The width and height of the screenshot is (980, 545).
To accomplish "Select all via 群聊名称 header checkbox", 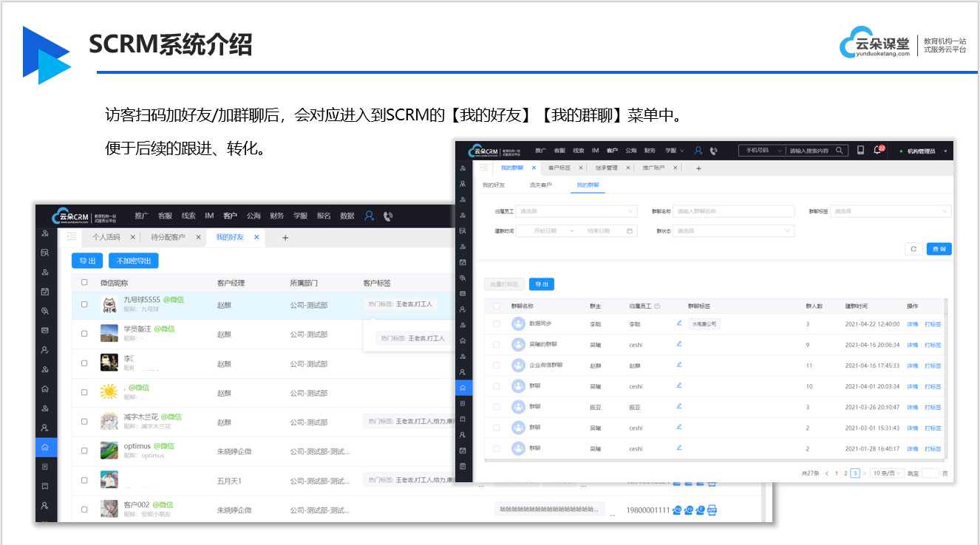I will (x=497, y=306).
